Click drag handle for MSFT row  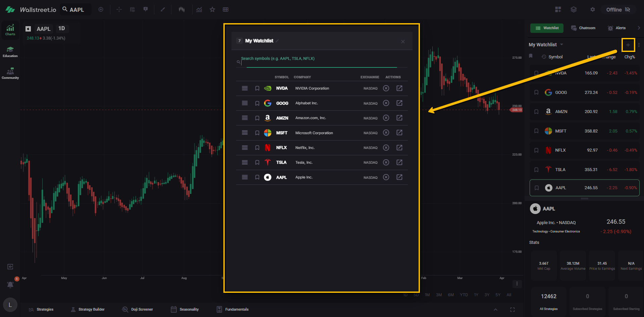click(x=245, y=133)
